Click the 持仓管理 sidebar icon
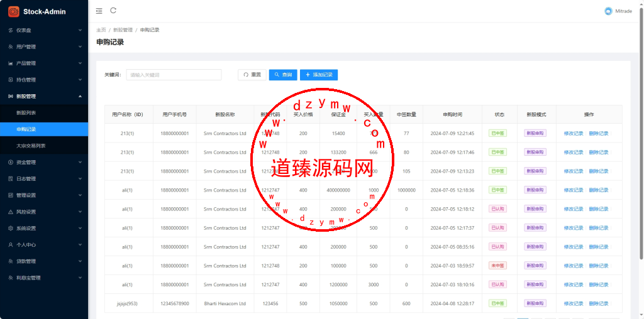Image resolution: width=644 pixels, height=319 pixels. point(11,80)
